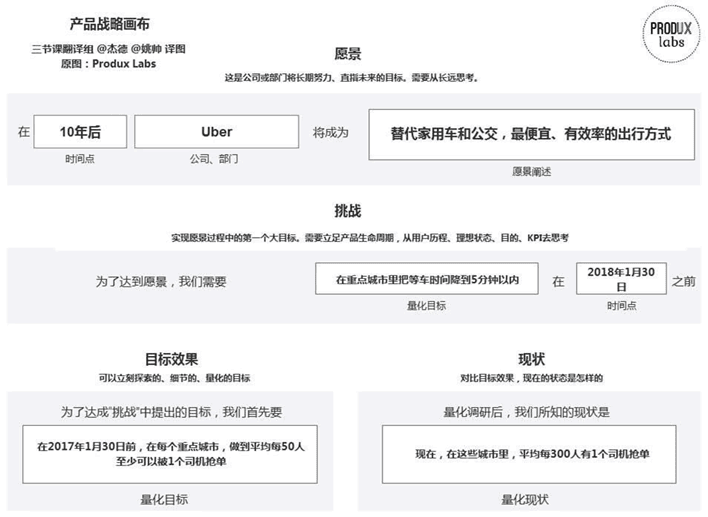Click the 'Uber' company field
Viewport: 708px width, 517px height.
coord(217,132)
